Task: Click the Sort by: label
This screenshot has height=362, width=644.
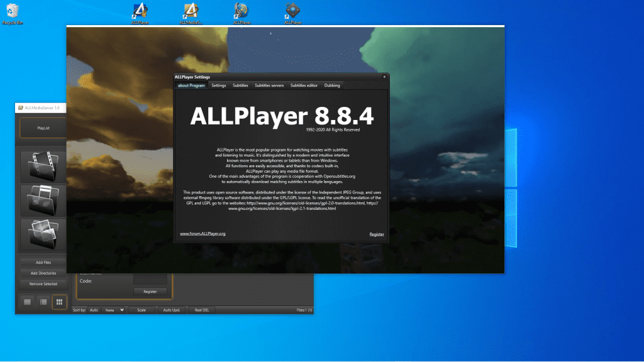Action: tap(79, 310)
